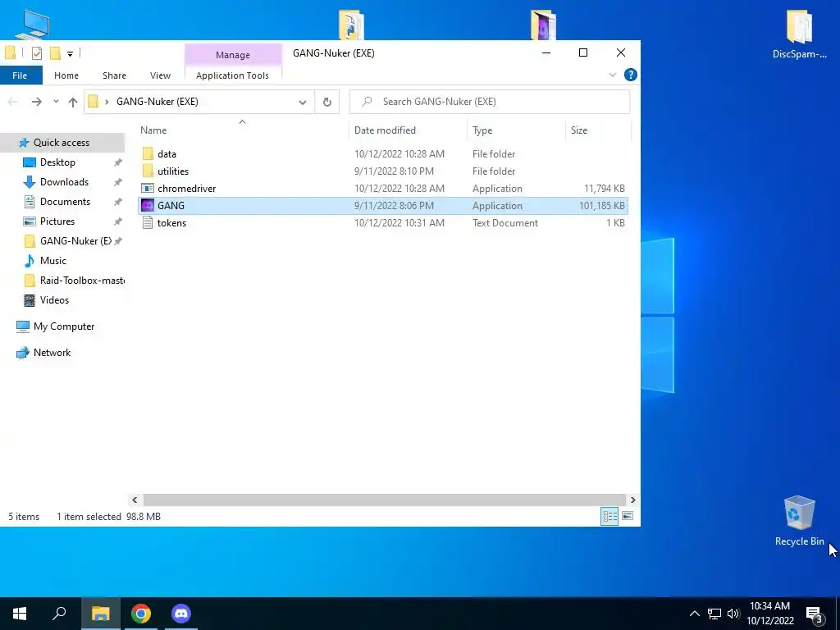The height and width of the screenshot is (630, 840).
Task: Switch to the Home ribbon tab
Action: (x=66, y=75)
